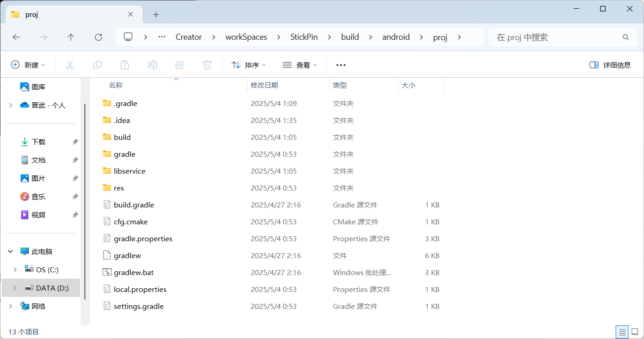Click the Refresh icon in the address bar
The width and height of the screenshot is (644, 339).
click(98, 37)
